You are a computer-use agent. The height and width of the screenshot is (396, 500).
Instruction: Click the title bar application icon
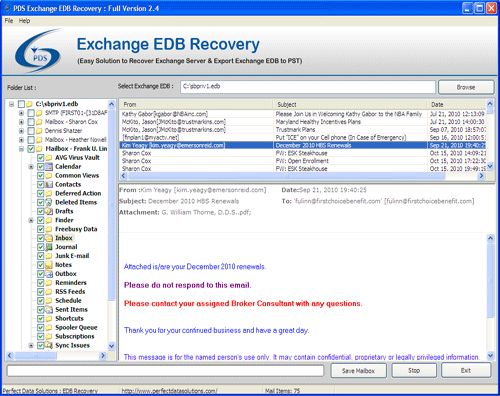[7, 8]
